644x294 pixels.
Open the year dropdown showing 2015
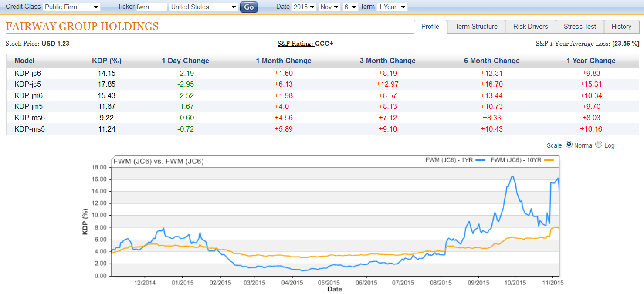click(304, 7)
